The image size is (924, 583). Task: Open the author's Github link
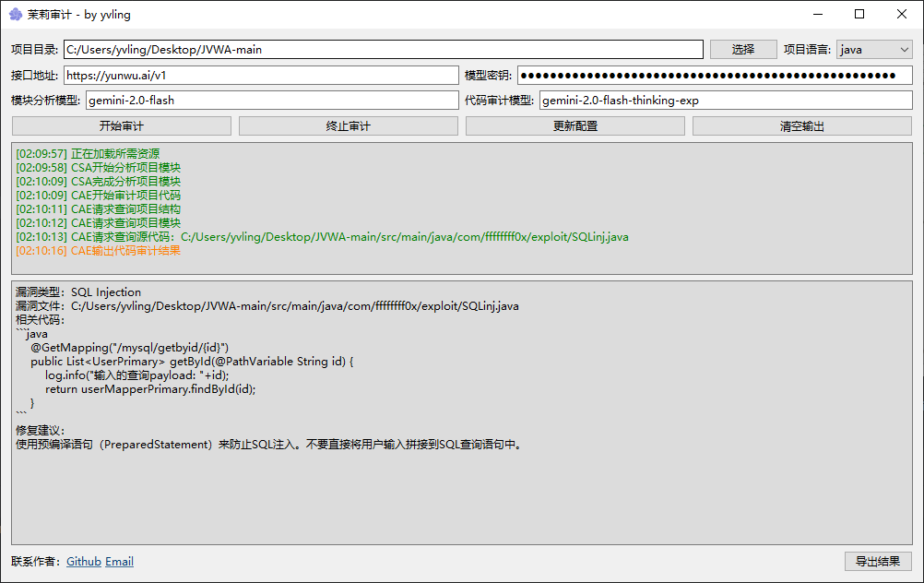(84, 562)
